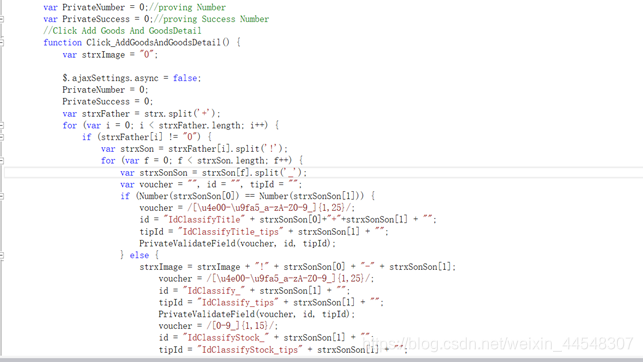Click the regex /[0-9_]{1,15}/
The width and height of the screenshot is (643, 362).
242,326
